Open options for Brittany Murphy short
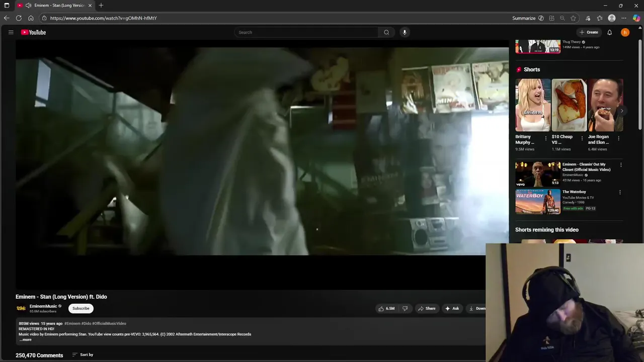This screenshot has height=362, width=644. tap(546, 138)
